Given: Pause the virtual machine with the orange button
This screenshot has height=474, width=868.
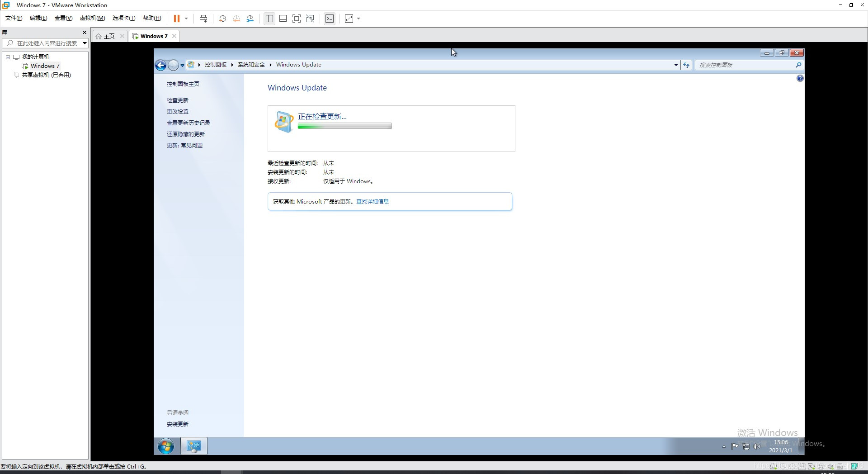Looking at the screenshot, I should (x=177, y=19).
